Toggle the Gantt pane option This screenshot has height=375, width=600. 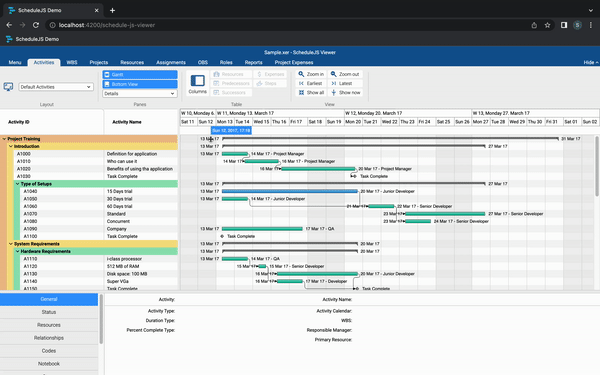pyautogui.click(x=140, y=75)
